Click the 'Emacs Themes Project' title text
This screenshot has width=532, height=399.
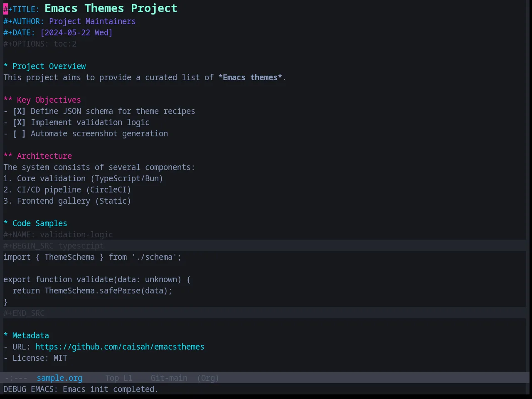point(111,8)
